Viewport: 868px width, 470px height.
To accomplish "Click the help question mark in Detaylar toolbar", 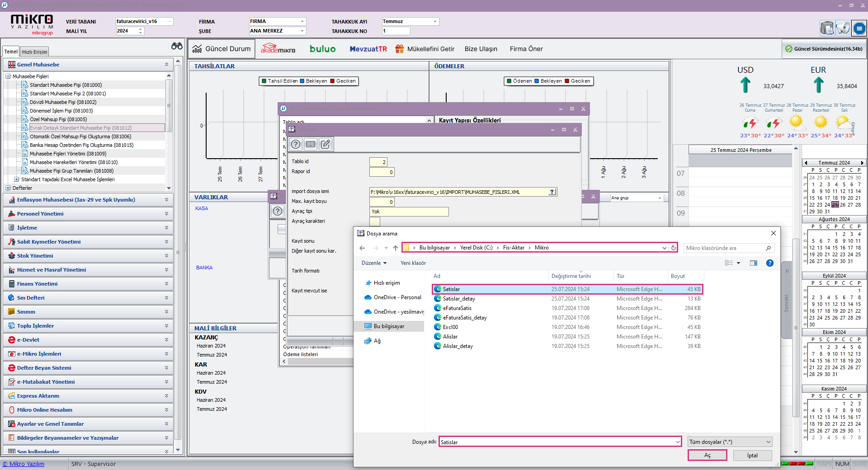I will [x=296, y=144].
